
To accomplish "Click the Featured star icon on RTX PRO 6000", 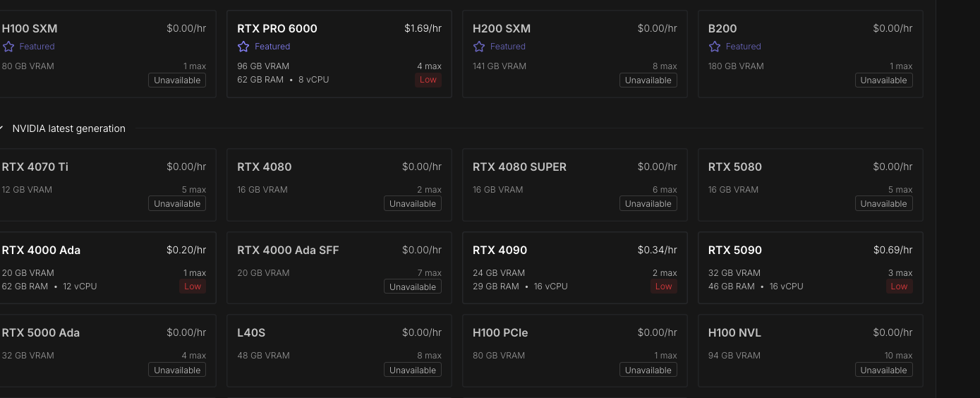I will 243,47.
